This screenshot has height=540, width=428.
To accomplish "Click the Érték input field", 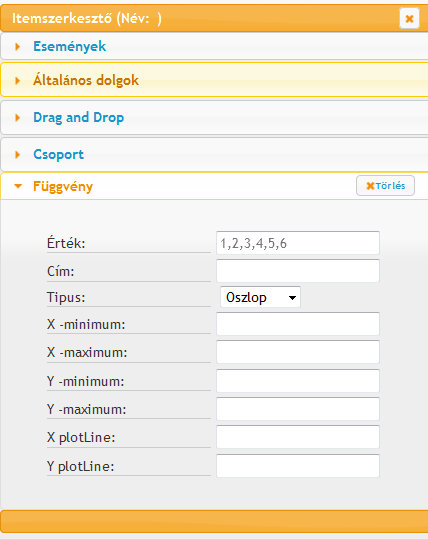I will click(x=298, y=243).
